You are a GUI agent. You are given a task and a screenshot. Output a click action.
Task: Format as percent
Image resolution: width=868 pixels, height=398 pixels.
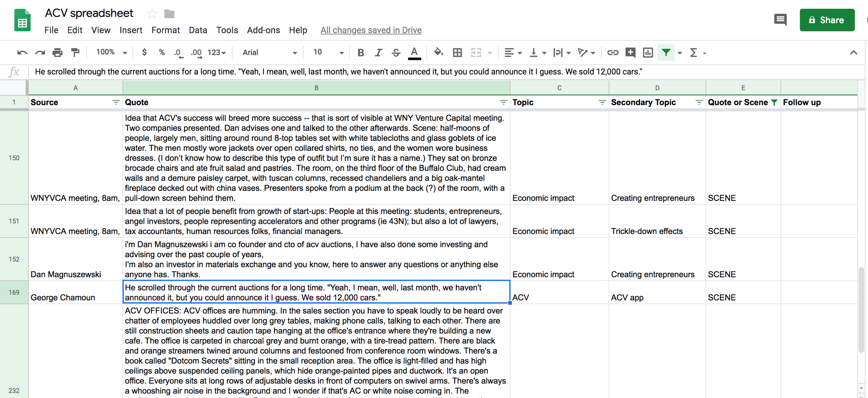click(161, 52)
